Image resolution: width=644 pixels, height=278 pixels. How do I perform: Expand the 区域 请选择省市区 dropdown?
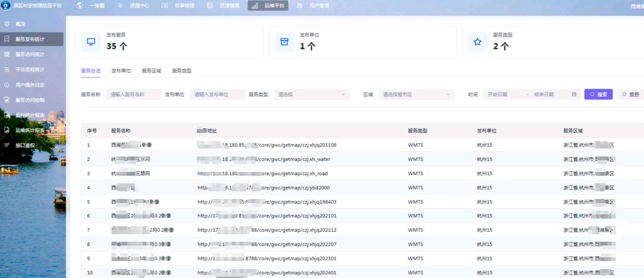click(416, 94)
